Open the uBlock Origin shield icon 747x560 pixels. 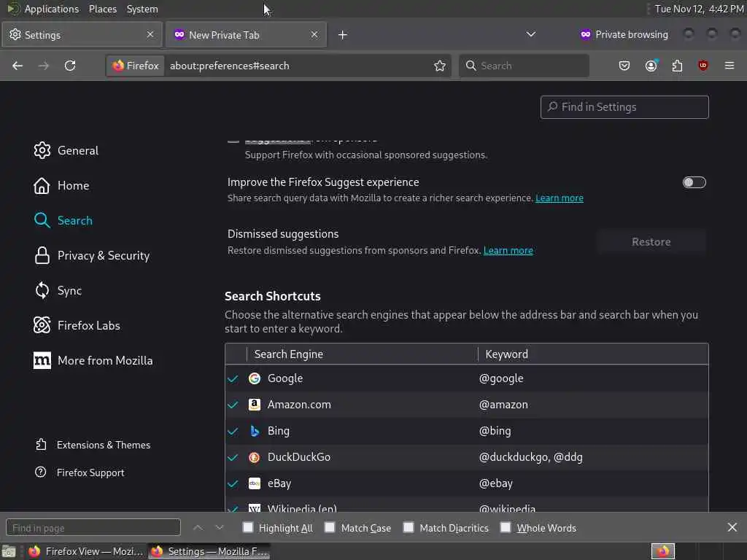pyautogui.click(x=703, y=66)
